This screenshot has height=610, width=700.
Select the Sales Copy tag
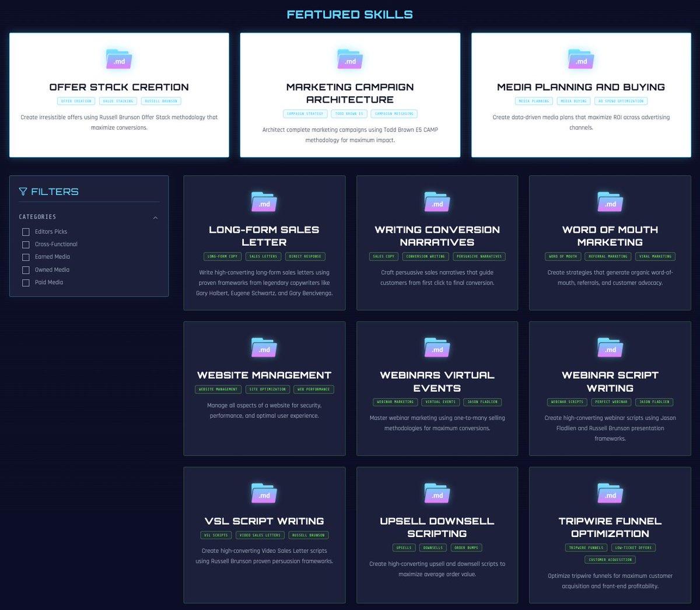(384, 256)
